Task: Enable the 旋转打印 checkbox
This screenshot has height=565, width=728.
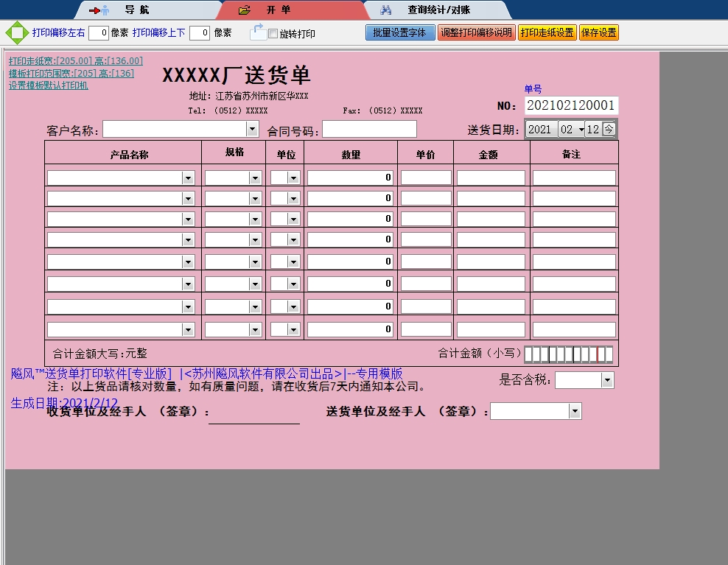Action: pyautogui.click(x=271, y=32)
